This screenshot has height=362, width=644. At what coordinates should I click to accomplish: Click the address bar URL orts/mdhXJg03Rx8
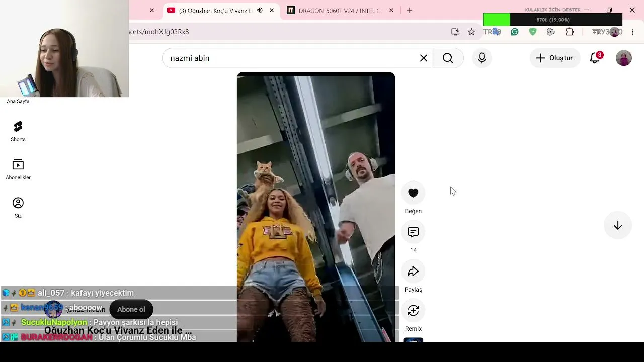tap(159, 32)
